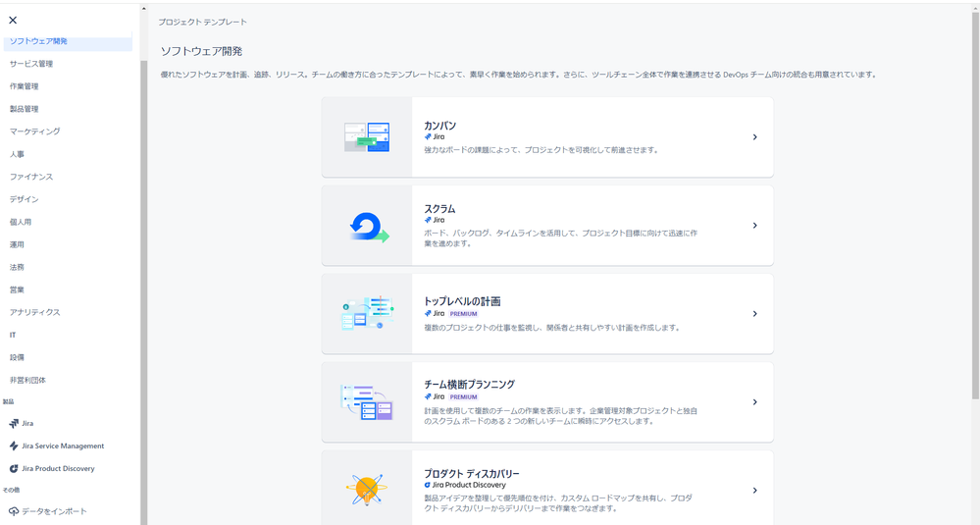
Task: Click the main page vertical scrollbar
Action: [x=975, y=205]
